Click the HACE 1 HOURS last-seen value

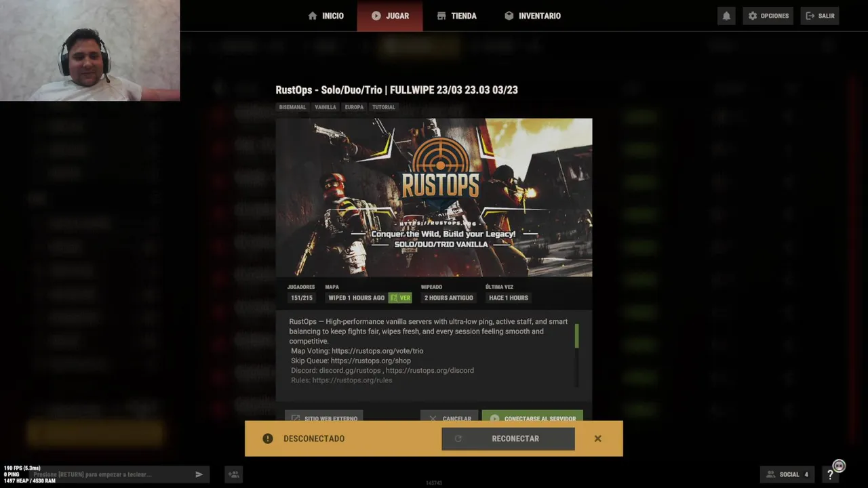509,298
